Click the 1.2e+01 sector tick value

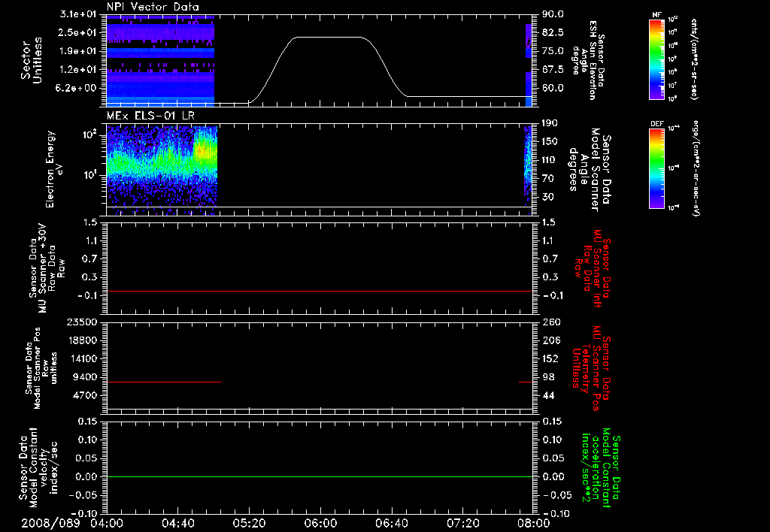[x=79, y=69]
